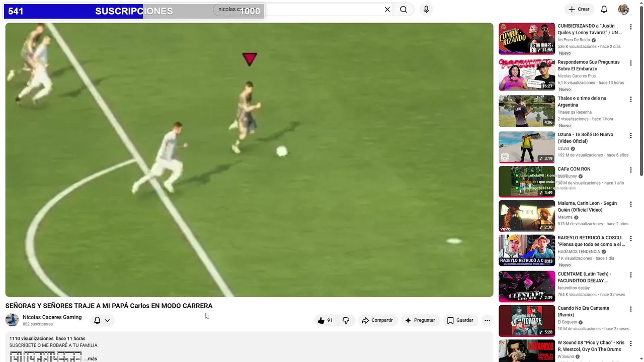Click video title SEÑORAS Y SEÑORES TRAJE A MI PAPÁ
The width and height of the screenshot is (644, 362).
coord(109,306)
